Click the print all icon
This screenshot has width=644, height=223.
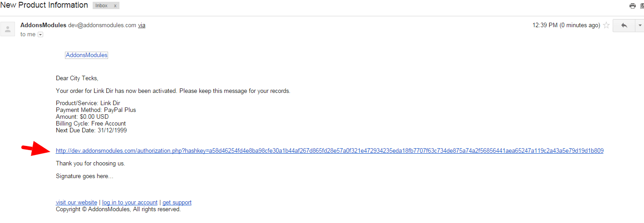coord(632,6)
